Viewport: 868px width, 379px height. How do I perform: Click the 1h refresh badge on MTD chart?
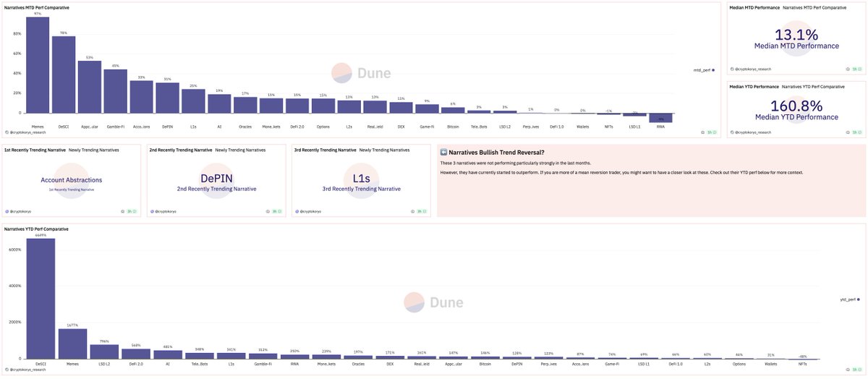coord(712,132)
